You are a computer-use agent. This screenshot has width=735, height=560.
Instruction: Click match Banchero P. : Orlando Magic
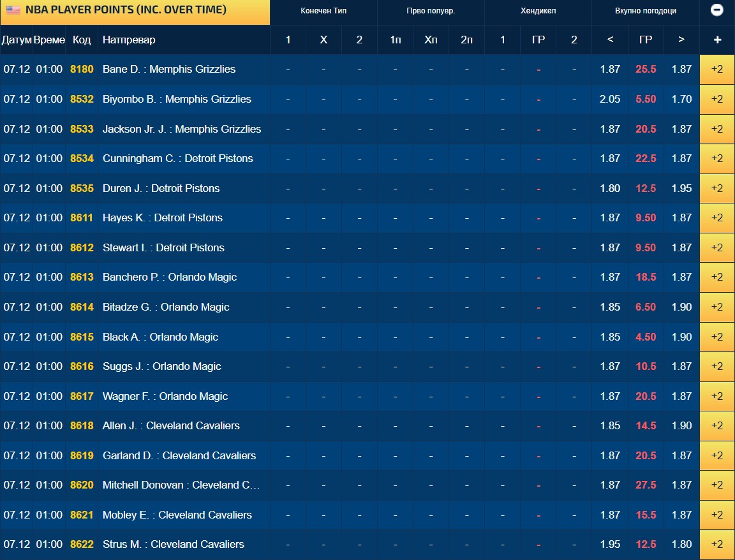170,277
